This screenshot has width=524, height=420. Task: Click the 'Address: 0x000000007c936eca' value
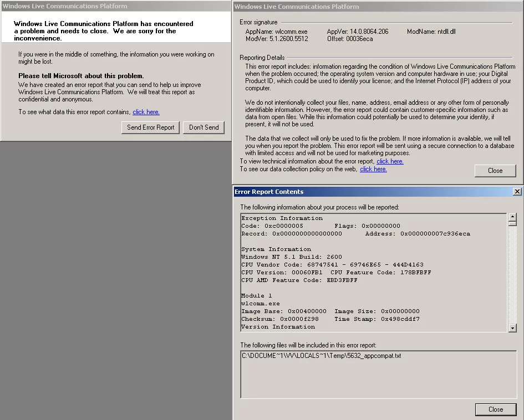pos(418,234)
